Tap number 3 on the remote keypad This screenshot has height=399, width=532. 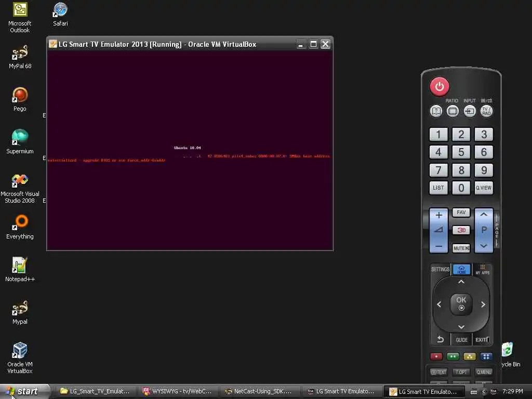click(x=484, y=135)
